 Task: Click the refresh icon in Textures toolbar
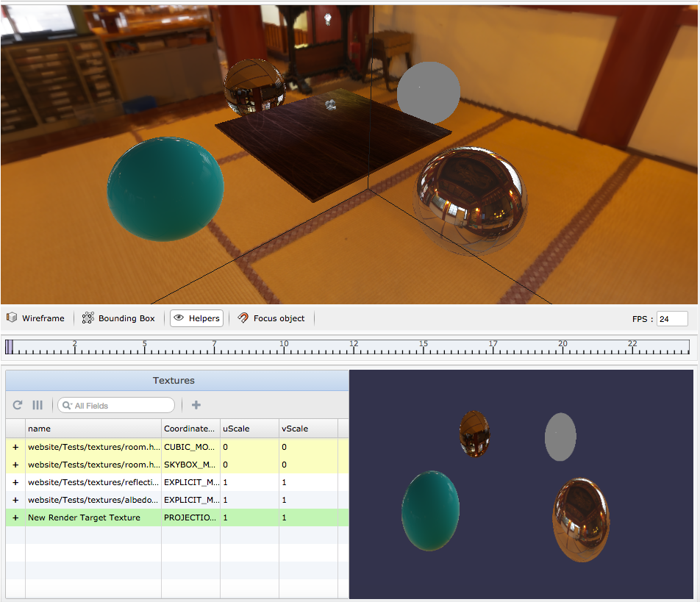point(18,405)
